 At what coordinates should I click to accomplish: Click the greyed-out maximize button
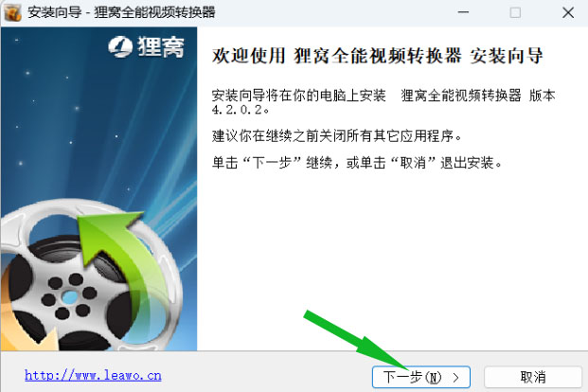click(515, 12)
